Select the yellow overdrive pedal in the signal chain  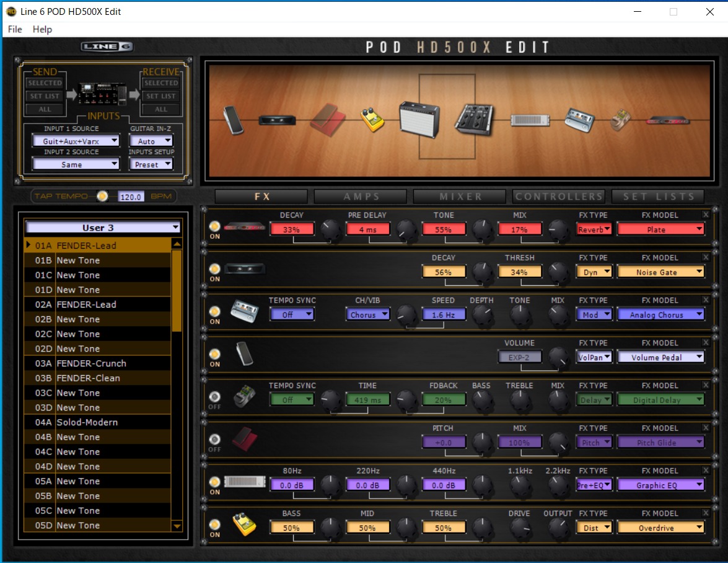click(x=373, y=120)
